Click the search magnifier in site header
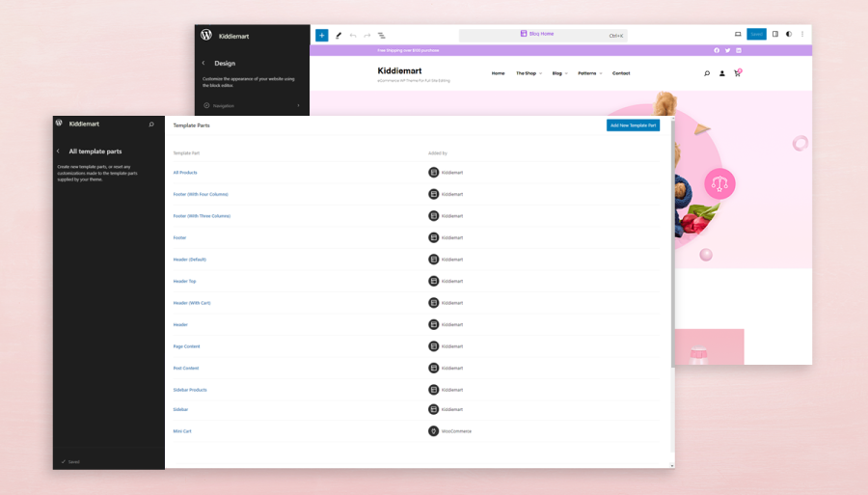Viewport: 868px width, 495px height. pos(707,73)
